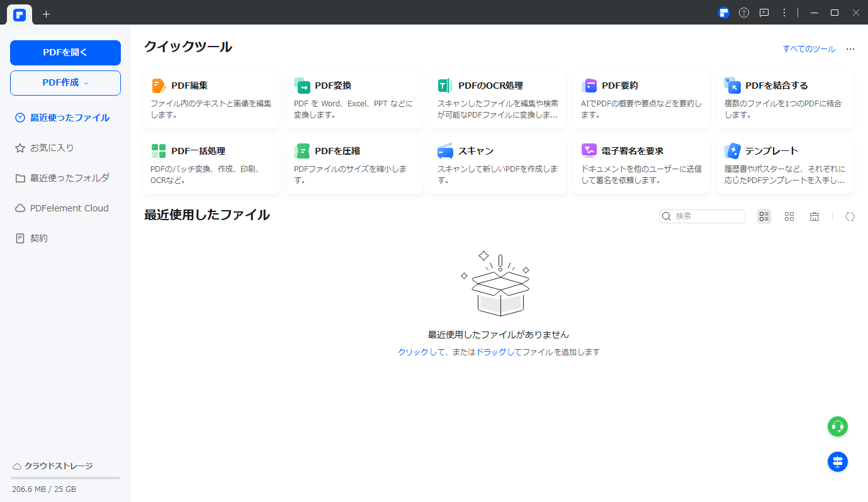Click the クリックして link to add file
Image resolution: width=868 pixels, height=502 pixels.
[421, 352]
